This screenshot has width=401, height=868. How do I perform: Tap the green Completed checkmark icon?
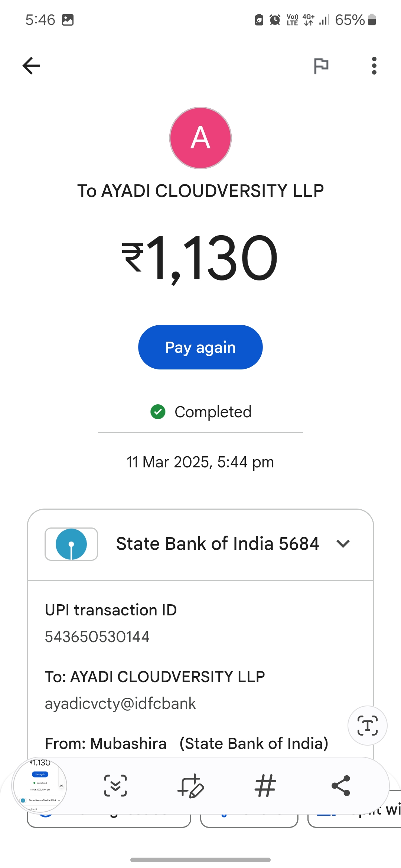pyautogui.click(x=158, y=412)
